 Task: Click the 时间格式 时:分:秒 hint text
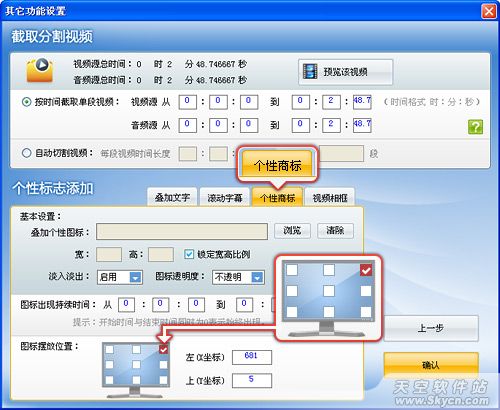[x=432, y=102]
